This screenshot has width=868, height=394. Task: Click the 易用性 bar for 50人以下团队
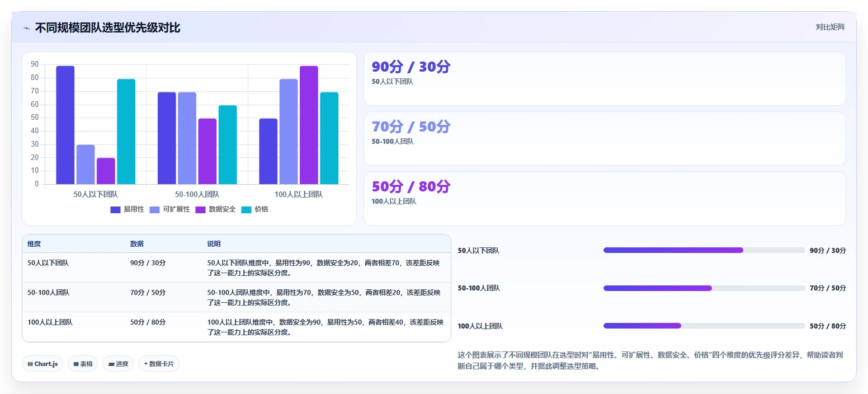point(65,125)
